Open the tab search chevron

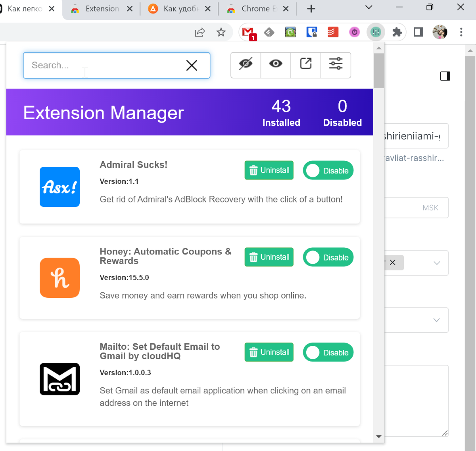click(369, 7)
